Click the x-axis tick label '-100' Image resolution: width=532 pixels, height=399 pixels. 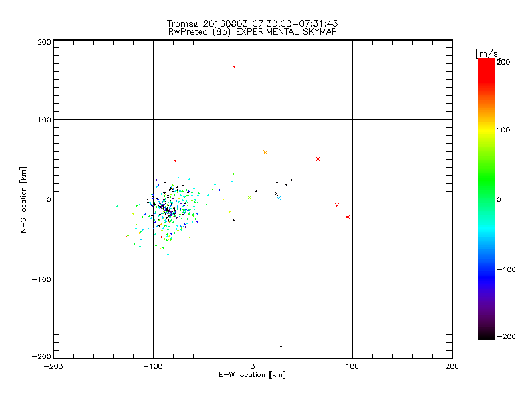[x=153, y=367]
